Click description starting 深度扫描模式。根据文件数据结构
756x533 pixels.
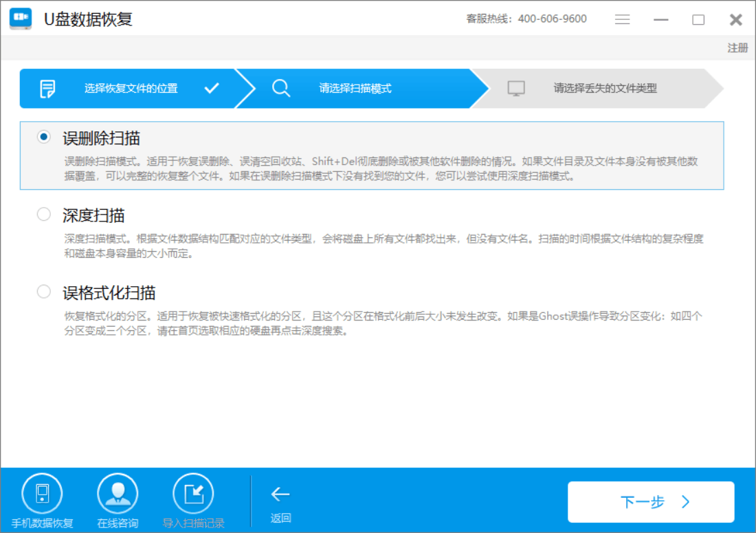pos(383,246)
